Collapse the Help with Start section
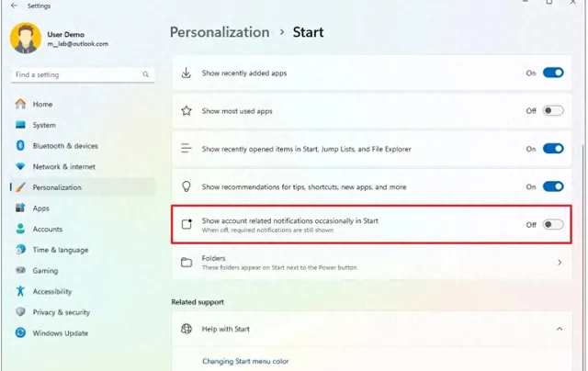Image resolution: width=588 pixels, height=371 pixels. [x=560, y=329]
